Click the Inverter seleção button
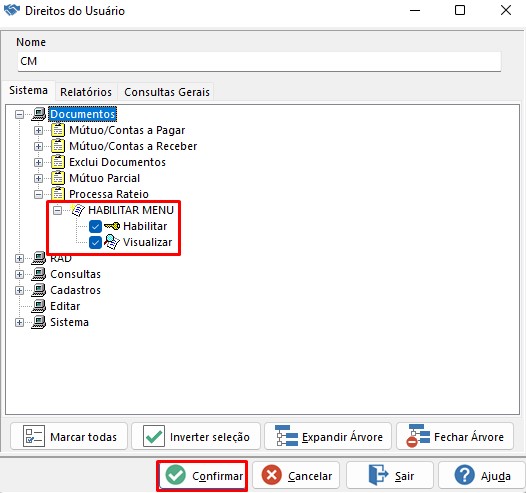Screen dimensions: 526x493 196,436
